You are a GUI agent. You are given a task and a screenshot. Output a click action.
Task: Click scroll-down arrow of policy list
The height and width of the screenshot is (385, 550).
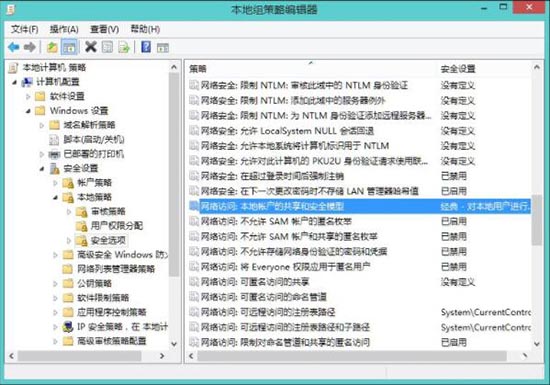click(537, 344)
